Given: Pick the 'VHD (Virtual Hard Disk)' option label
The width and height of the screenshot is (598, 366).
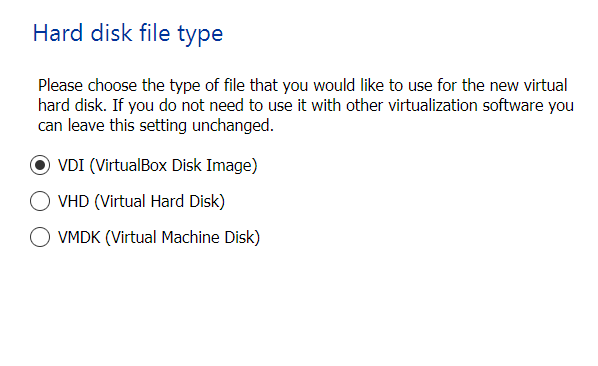Looking at the screenshot, I should pos(141,201).
